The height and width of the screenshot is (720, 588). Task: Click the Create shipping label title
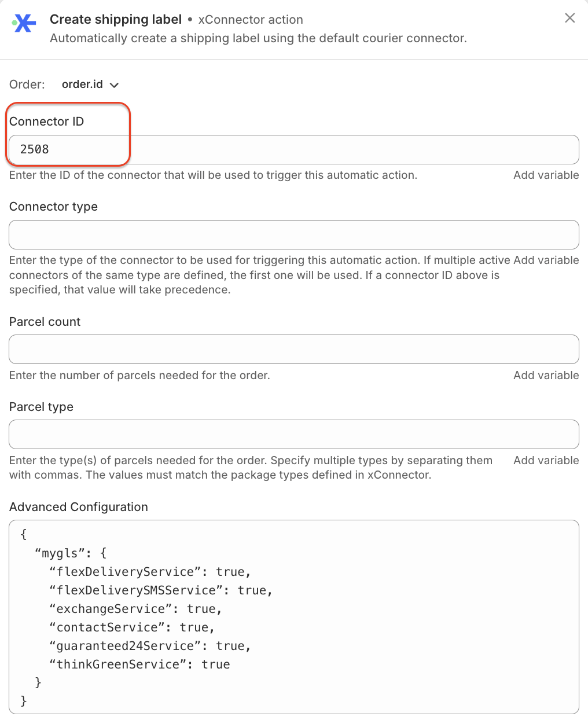coord(116,20)
